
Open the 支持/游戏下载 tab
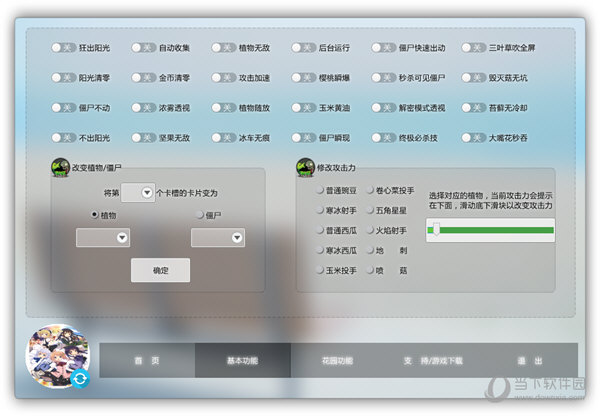pyautogui.click(x=433, y=361)
